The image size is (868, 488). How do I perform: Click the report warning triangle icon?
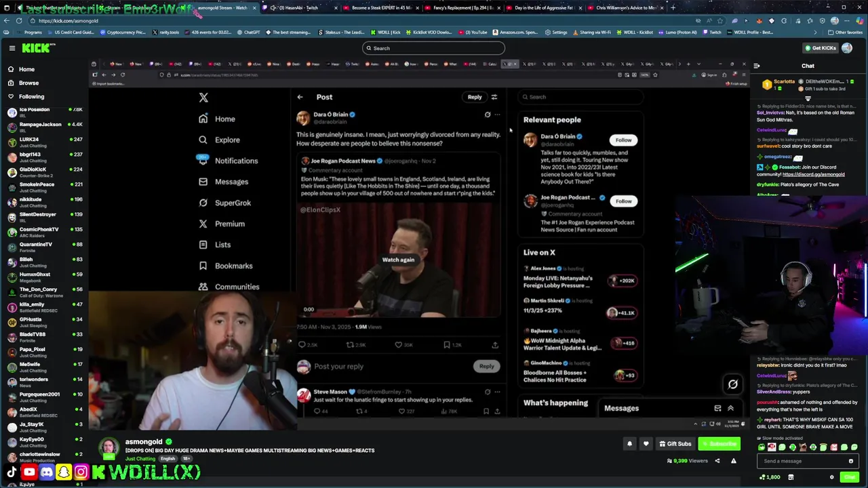(x=733, y=461)
